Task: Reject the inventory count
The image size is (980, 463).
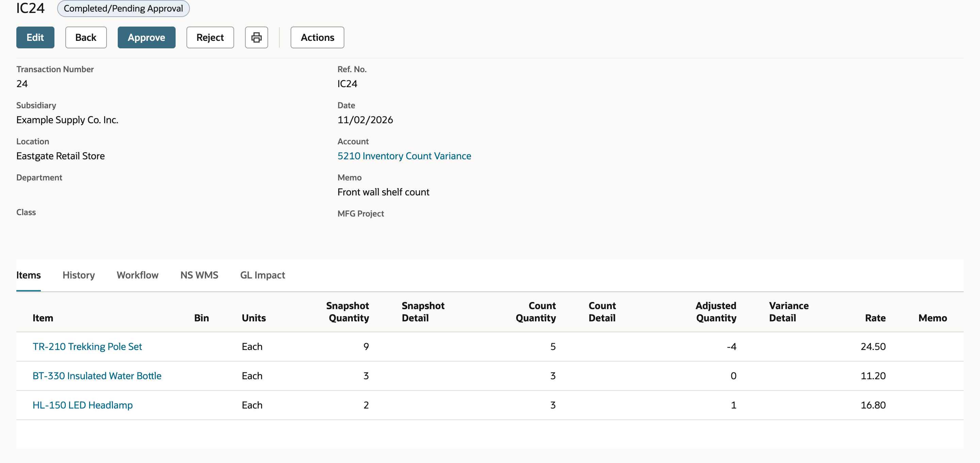Action: coord(210,37)
